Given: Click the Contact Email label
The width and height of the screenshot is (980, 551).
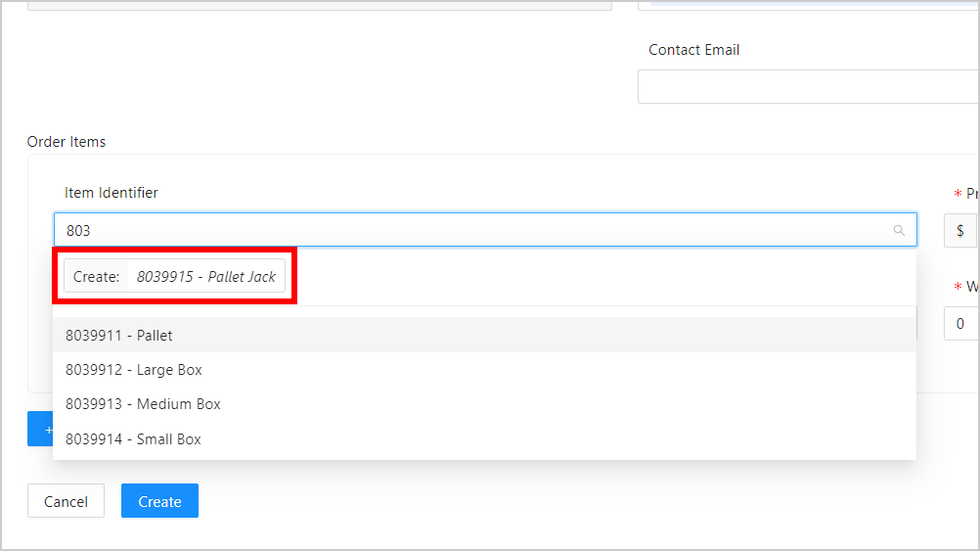Looking at the screenshot, I should point(693,50).
